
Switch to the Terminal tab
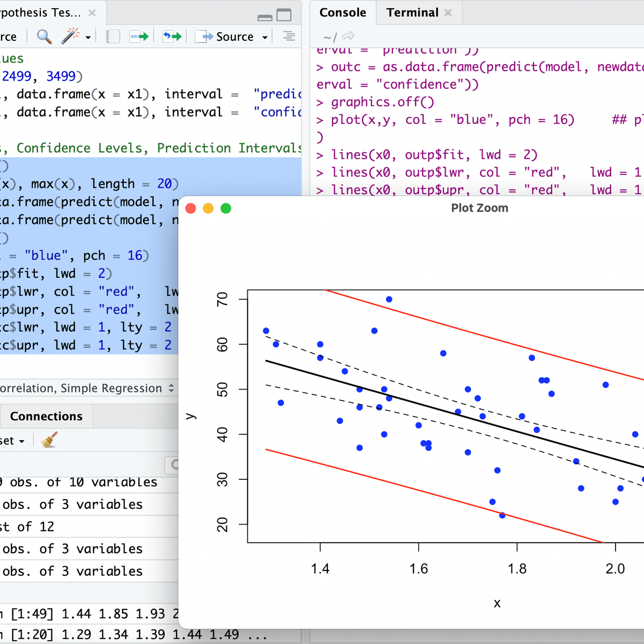click(x=412, y=12)
